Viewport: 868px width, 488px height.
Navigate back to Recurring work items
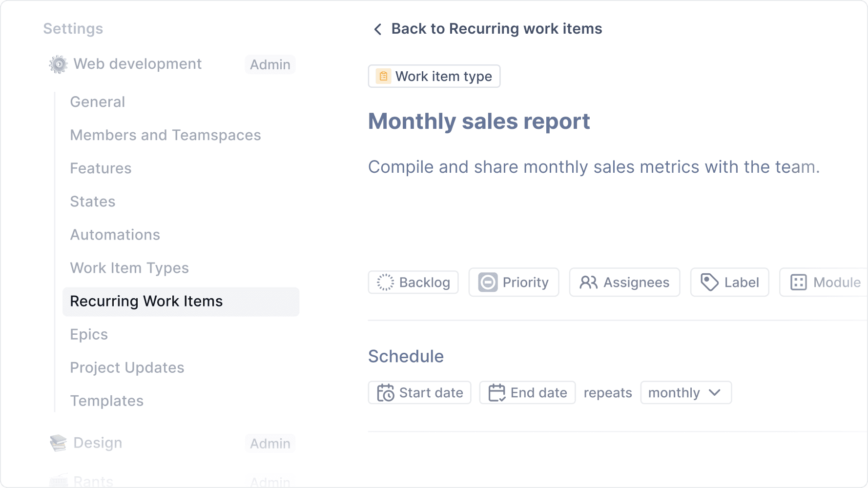tap(496, 28)
